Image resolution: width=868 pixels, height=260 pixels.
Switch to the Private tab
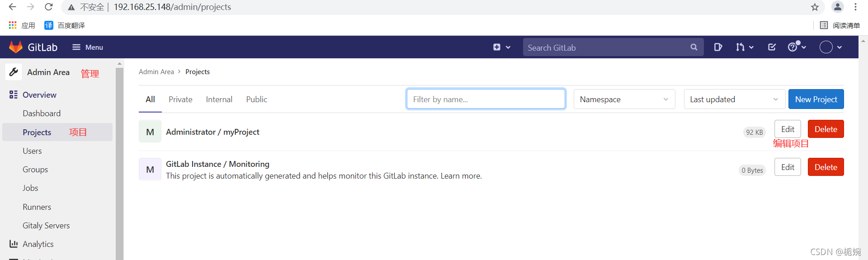(x=180, y=99)
